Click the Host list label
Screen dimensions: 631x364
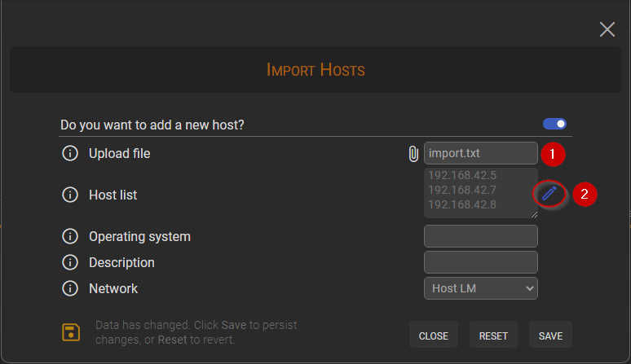tap(113, 195)
